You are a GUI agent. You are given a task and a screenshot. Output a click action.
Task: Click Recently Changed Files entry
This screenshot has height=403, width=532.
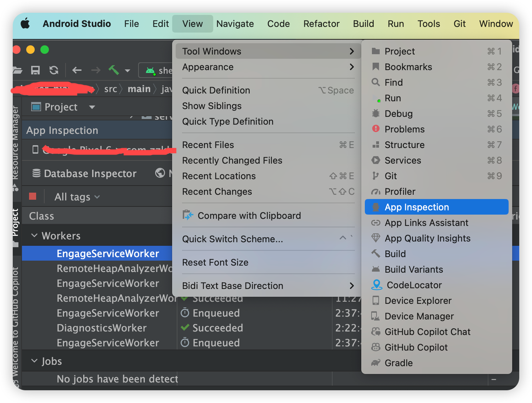coord(268,160)
